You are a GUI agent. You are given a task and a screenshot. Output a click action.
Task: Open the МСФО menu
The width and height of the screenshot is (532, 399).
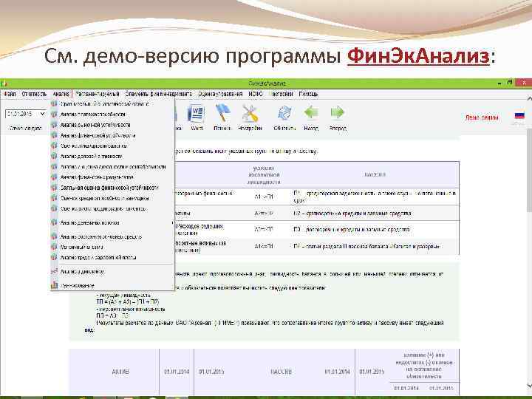[x=256, y=94]
